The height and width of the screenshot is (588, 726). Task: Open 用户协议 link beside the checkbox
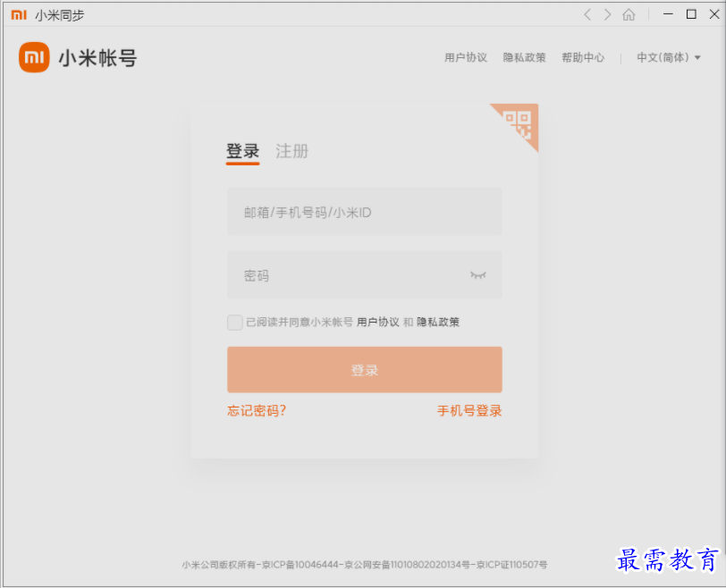(x=378, y=322)
